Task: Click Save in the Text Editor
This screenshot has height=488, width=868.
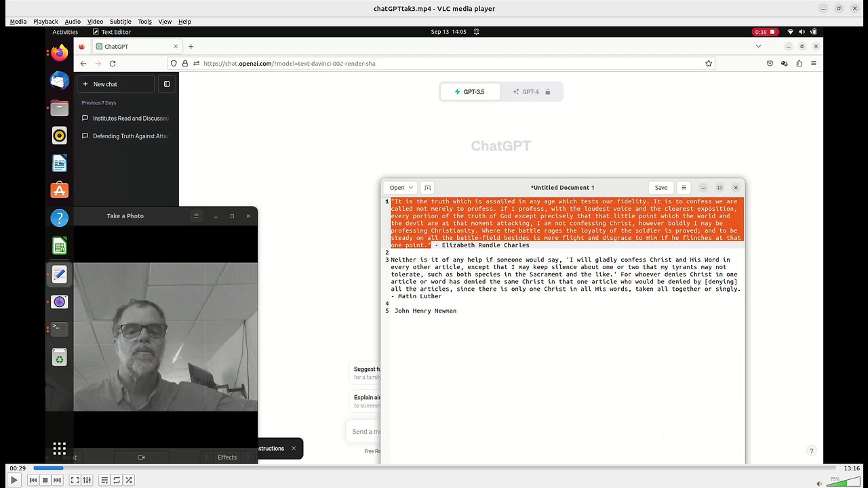Action: (x=661, y=188)
